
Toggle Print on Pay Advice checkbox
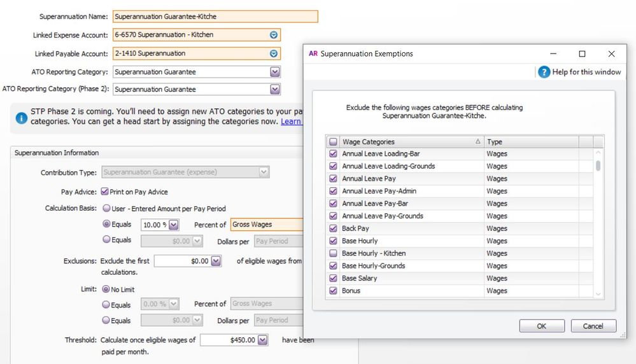click(104, 192)
